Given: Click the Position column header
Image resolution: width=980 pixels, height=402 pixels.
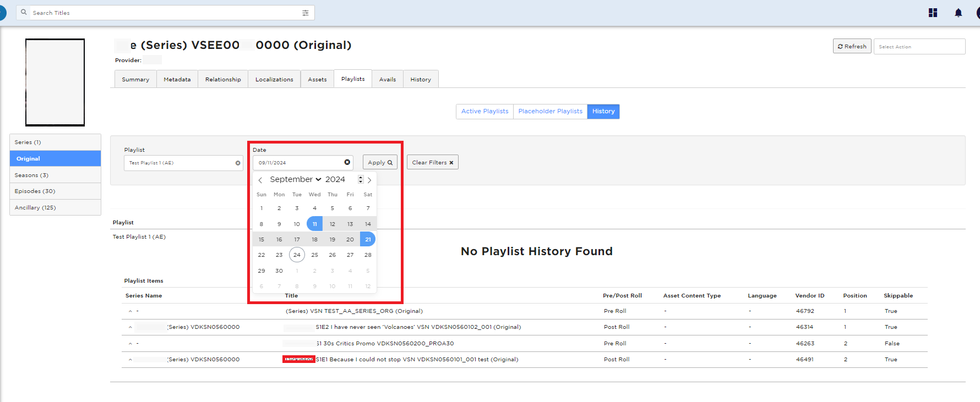Looking at the screenshot, I should coord(855,296).
